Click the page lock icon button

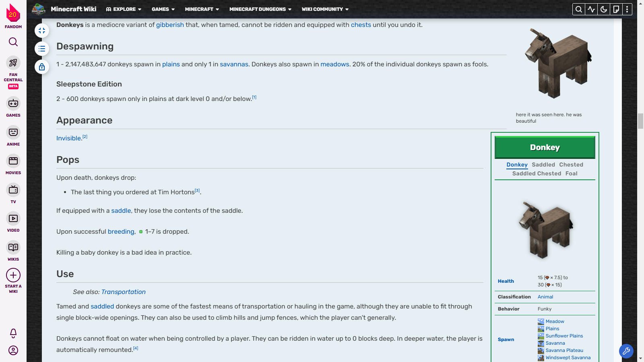[42, 67]
